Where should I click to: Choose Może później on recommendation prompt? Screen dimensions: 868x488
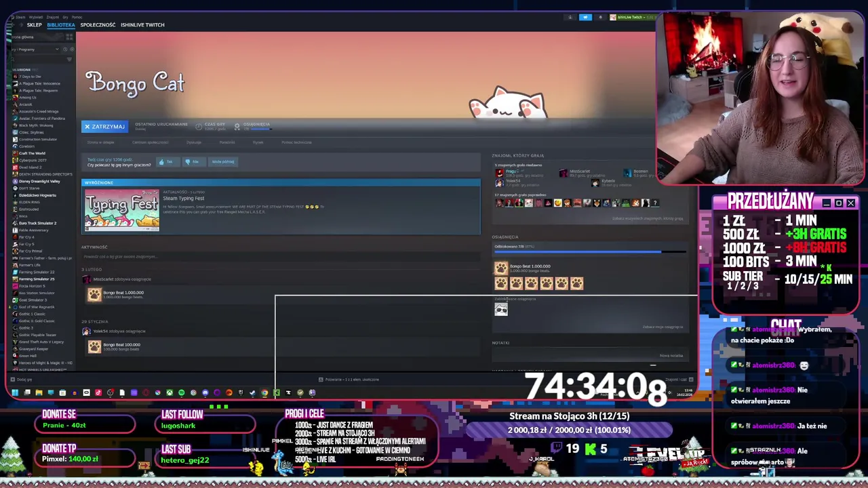click(x=223, y=161)
